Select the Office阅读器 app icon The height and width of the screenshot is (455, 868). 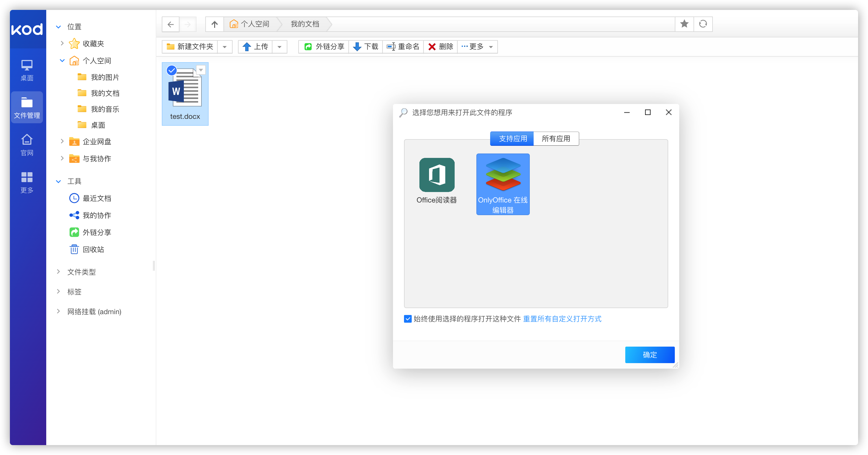pos(436,175)
